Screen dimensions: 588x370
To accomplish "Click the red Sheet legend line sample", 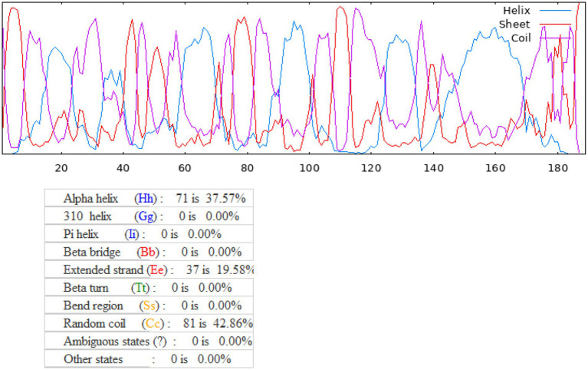I will pos(555,25).
